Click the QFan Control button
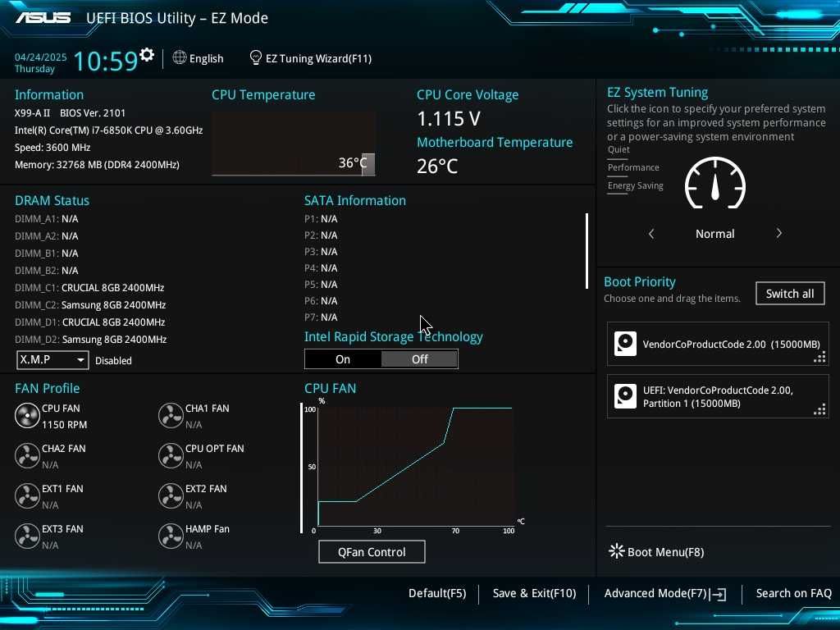Screen dimensions: 840x630 coord(372,552)
